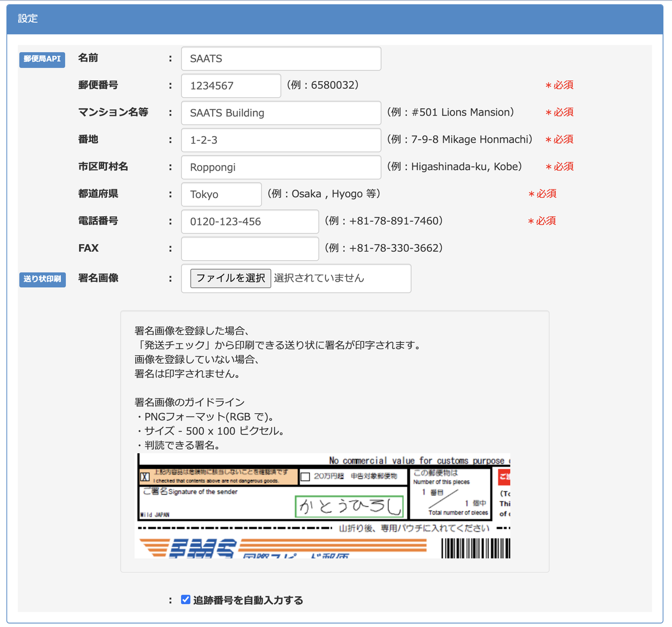The width and height of the screenshot is (672, 627).
Task: Focus the 名前 field containing SAATS
Action: (x=281, y=59)
